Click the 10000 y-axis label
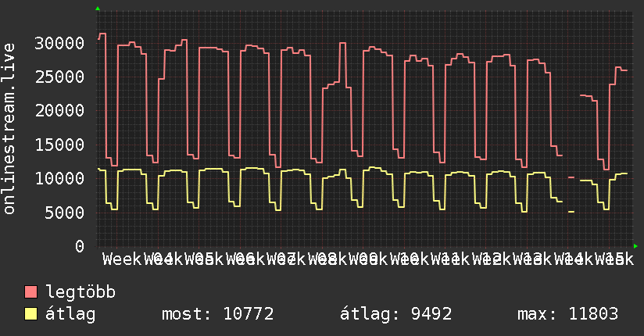This screenshot has height=336, width=644. coord(59,178)
